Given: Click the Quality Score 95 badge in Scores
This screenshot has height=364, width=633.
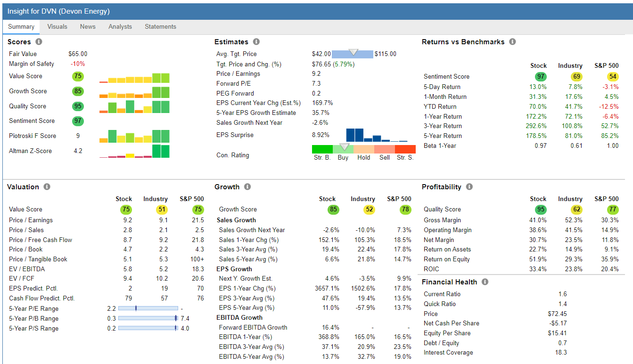Looking at the screenshot, I should tap(78, 106).
